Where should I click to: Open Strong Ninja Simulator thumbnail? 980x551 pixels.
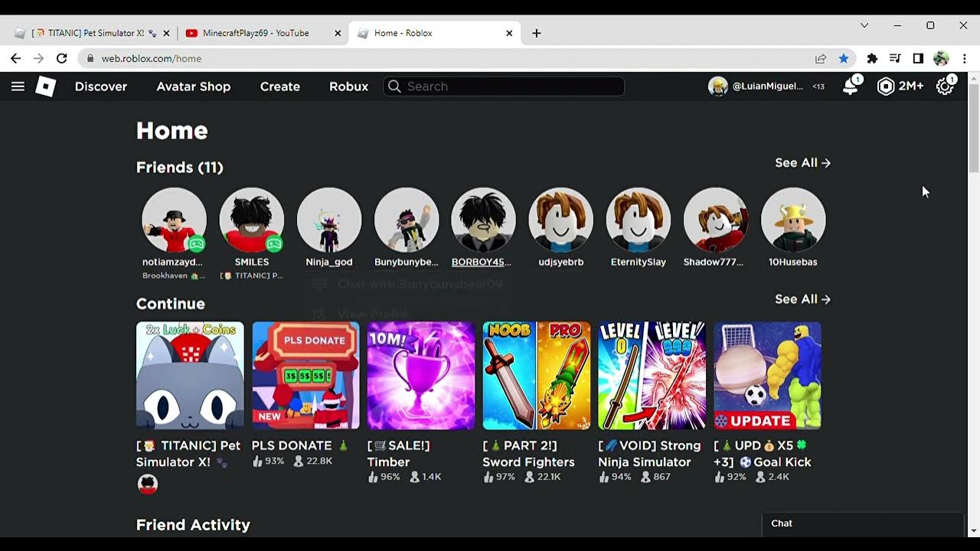(652, 375)
